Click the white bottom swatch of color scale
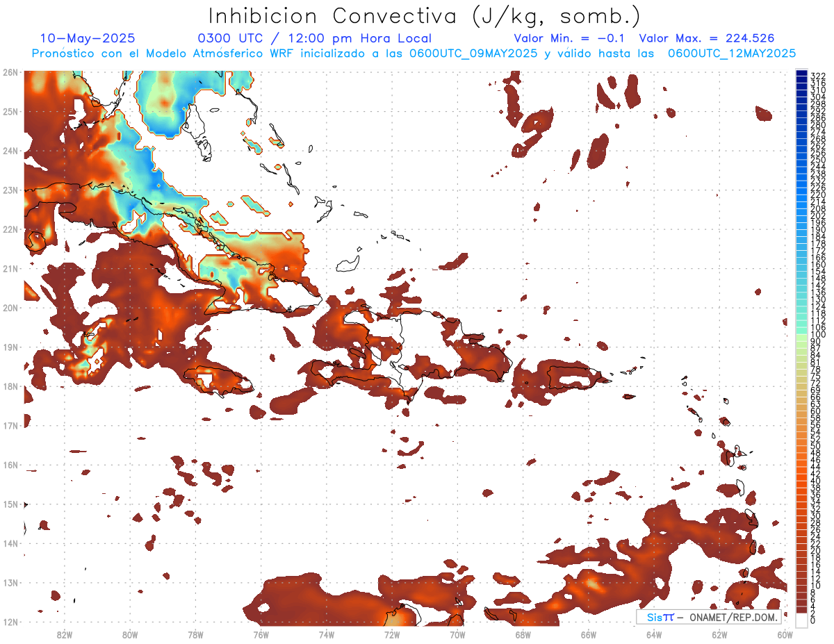834x644 pixels. (801, 620)
